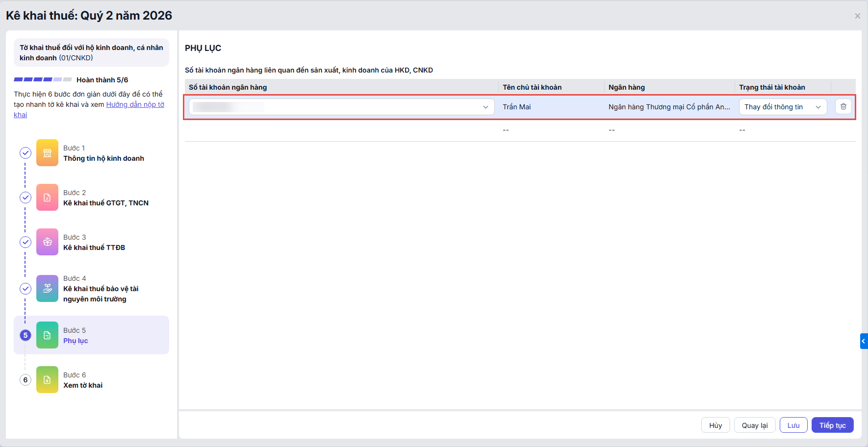This screenshot has height=447, width=868.
Task: Click the Step 3 box icon
Action: pyautogui.click(x=47, y=242)
